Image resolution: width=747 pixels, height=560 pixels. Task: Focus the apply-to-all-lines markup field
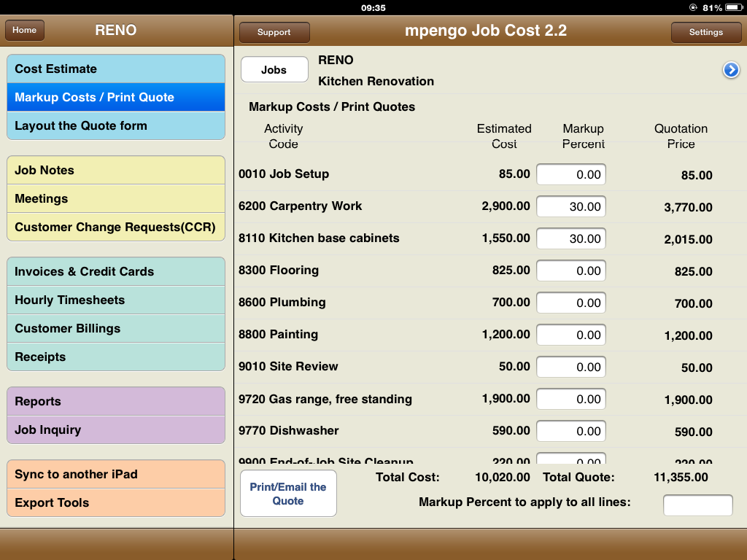point(697,505)
